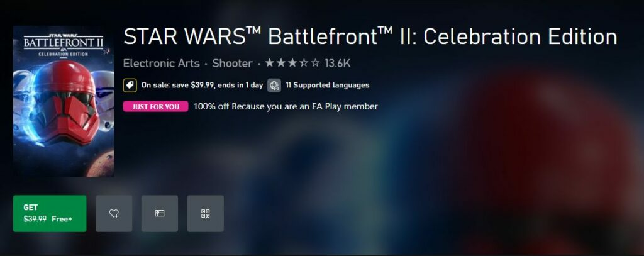Open the Shooter genre link
This screenshot has width=644, height=256.
(x=233, y=64)
